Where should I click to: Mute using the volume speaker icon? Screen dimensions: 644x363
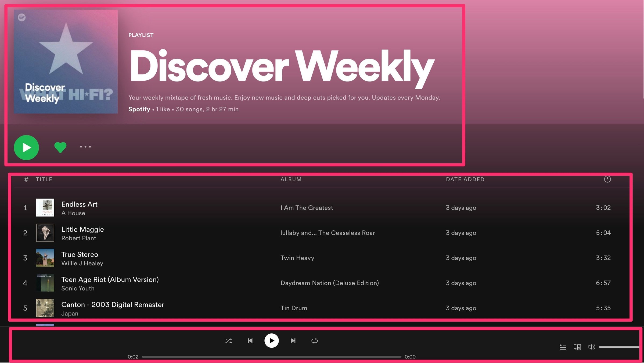click(591, 347)
